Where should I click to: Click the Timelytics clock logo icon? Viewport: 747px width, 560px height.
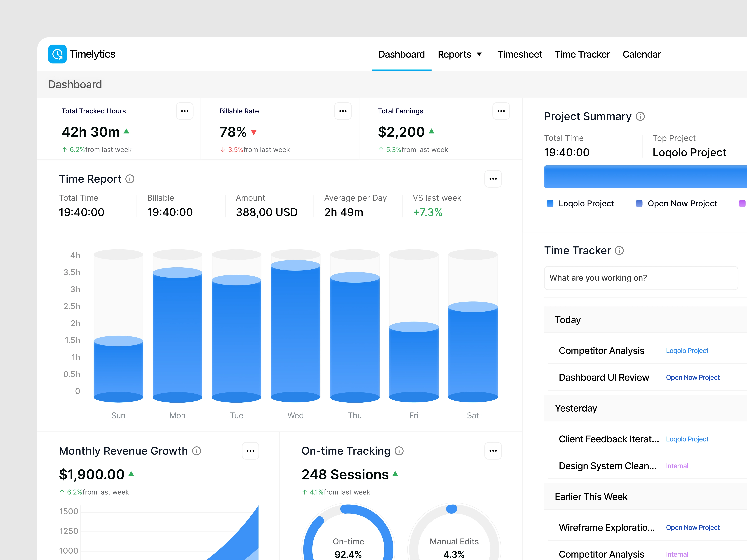57,54
